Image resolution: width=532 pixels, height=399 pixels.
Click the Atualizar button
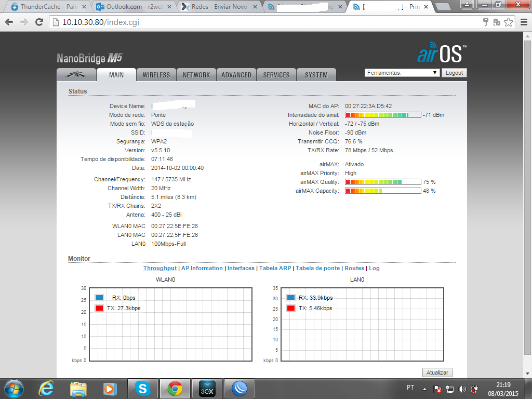point(437,372)
